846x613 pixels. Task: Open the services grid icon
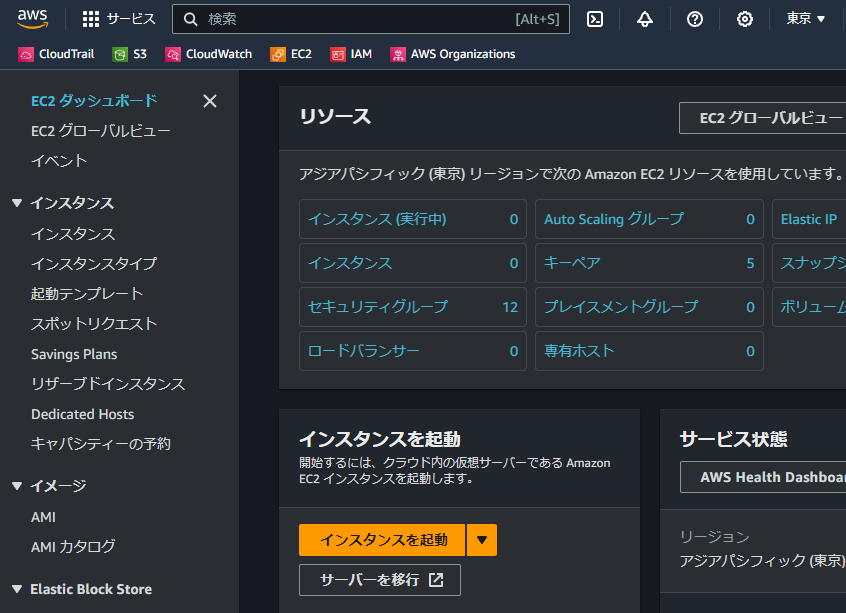[x=91, y=19]
